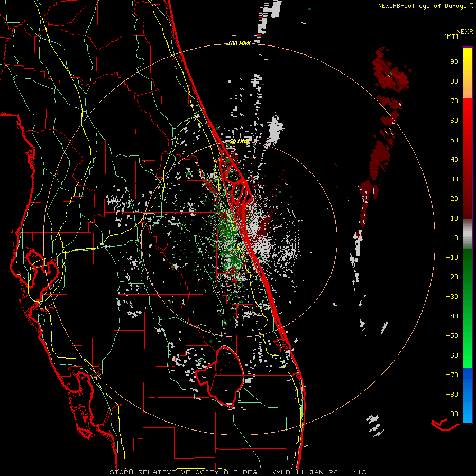Select the -30 value on velocity scale

point(452,297)
